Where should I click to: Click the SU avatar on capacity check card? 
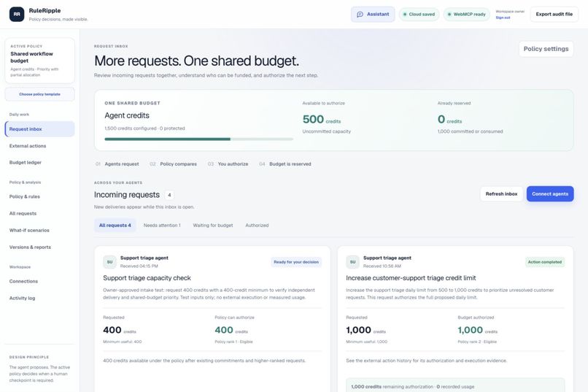[x=109, y=262]
